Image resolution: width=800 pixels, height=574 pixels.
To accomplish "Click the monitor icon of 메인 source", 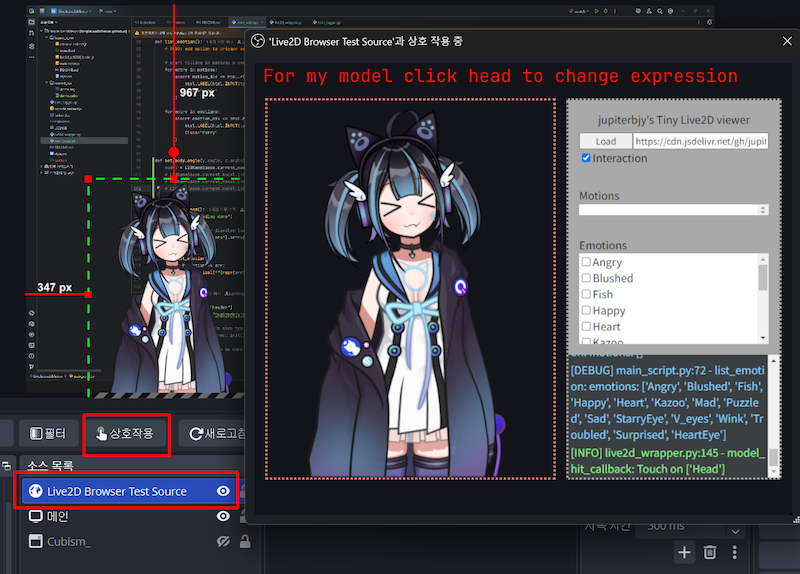I will pyautogui.click(x=34, y=516).
